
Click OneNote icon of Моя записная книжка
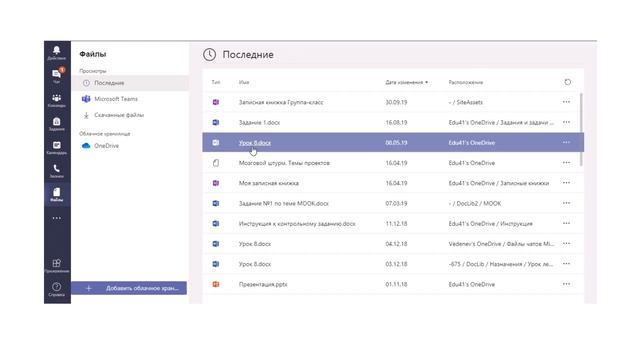[216, 183]
